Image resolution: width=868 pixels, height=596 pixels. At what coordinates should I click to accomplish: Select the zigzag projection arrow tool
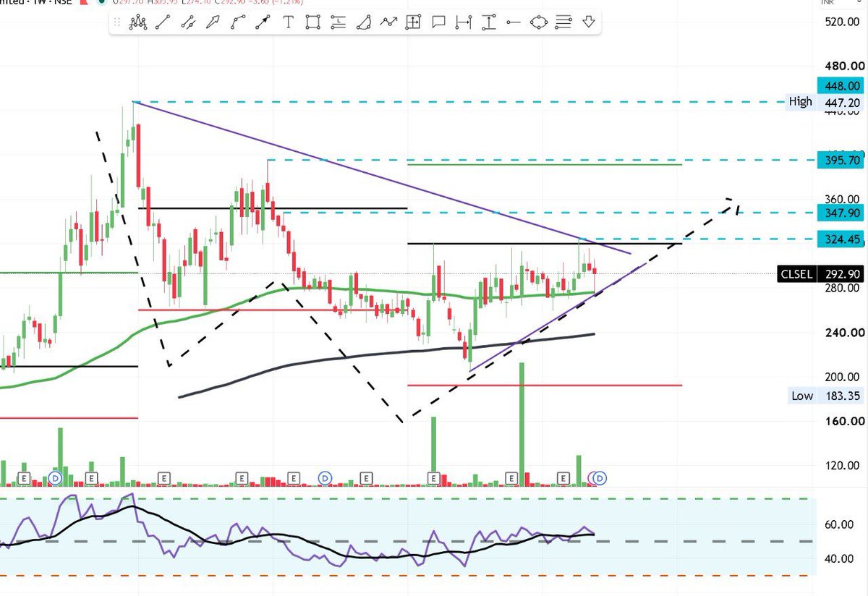389,22
